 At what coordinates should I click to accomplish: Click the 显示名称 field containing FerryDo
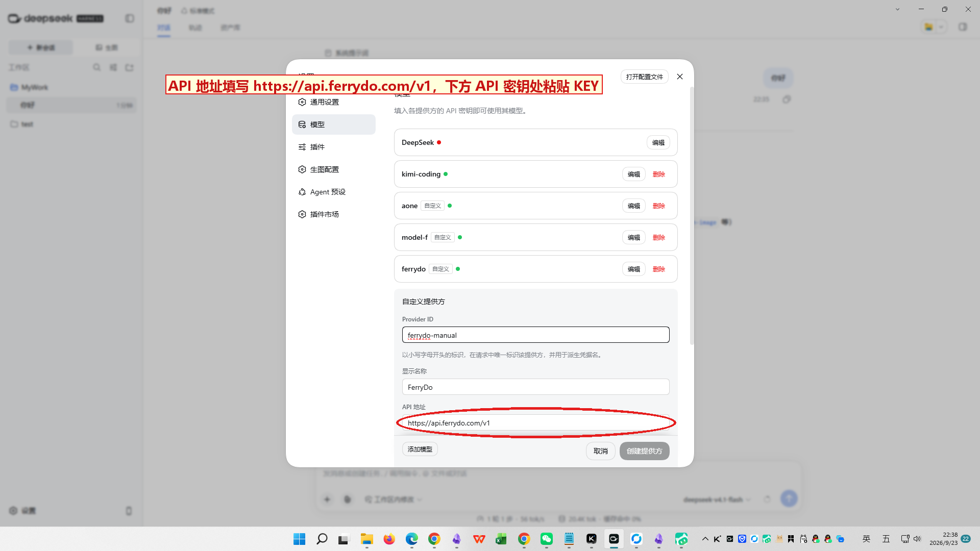535,387
